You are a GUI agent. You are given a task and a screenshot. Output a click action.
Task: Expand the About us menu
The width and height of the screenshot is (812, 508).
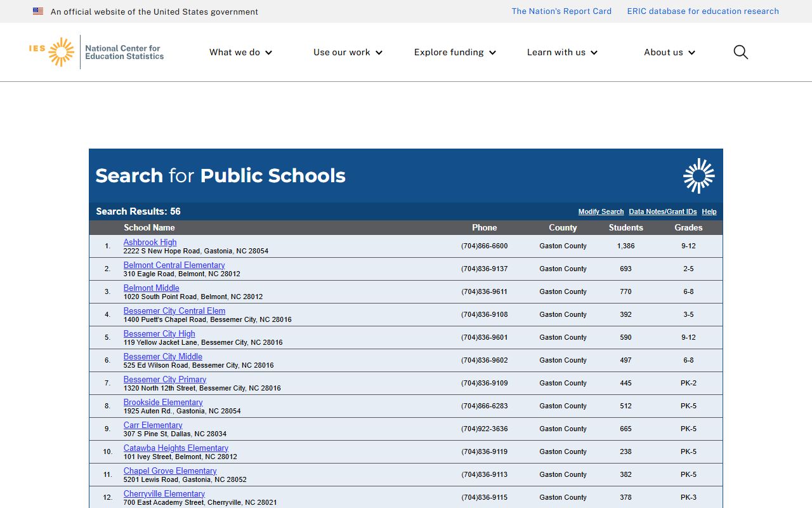[670, 52]
